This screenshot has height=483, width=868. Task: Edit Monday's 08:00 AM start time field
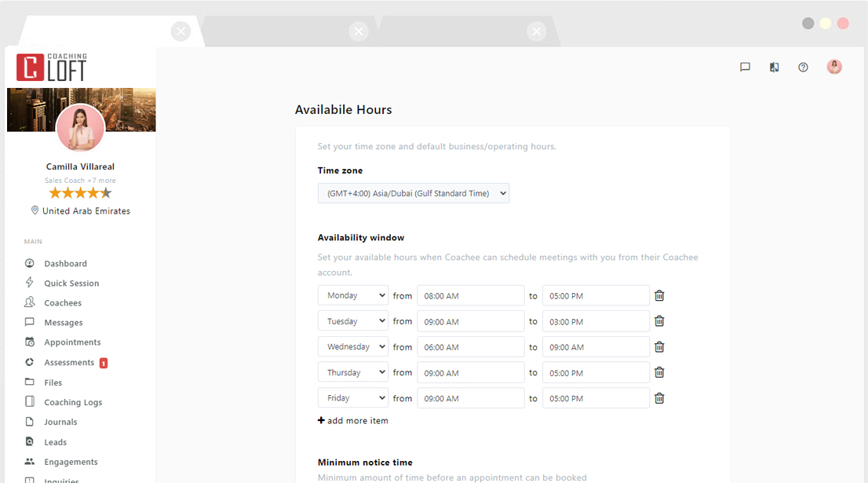pos(470,295)
